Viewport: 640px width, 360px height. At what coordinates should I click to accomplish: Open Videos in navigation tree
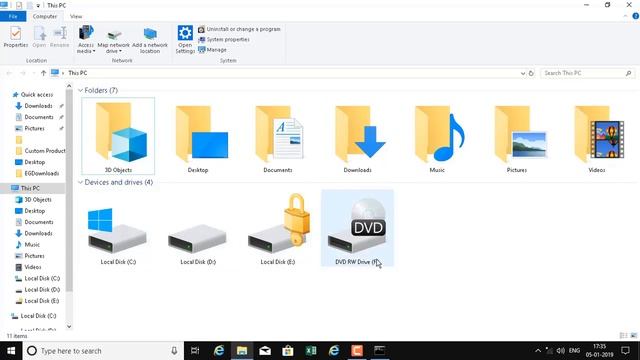33,267
